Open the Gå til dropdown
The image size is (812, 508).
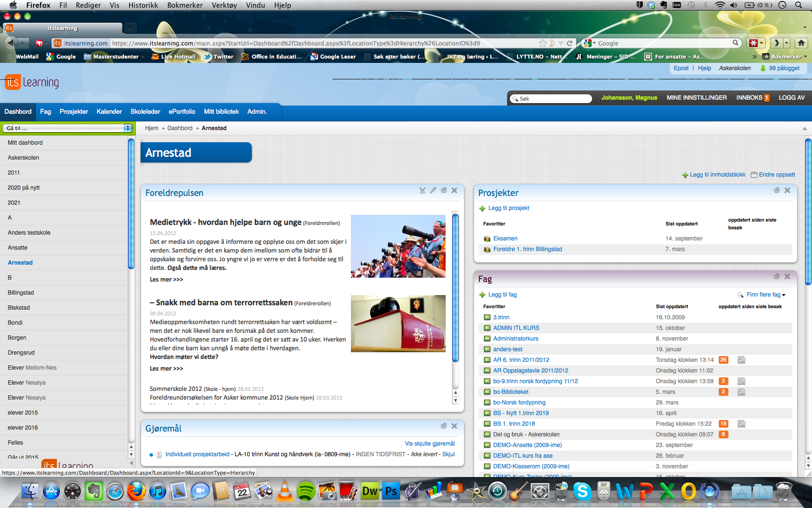67,128
